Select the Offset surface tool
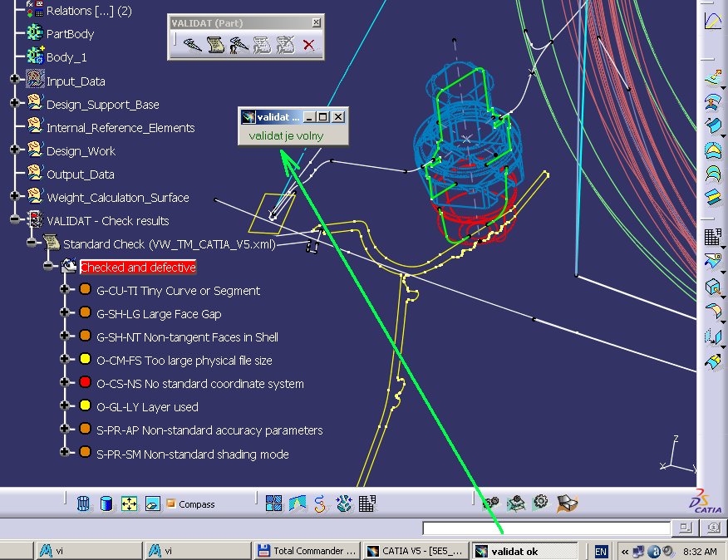Screen dimensions: 728x560 [713, 101]
